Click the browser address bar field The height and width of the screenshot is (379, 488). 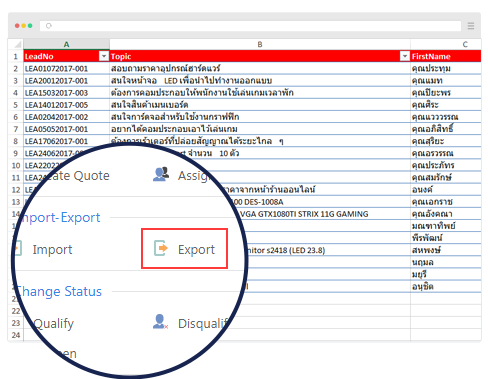[250, 26]
